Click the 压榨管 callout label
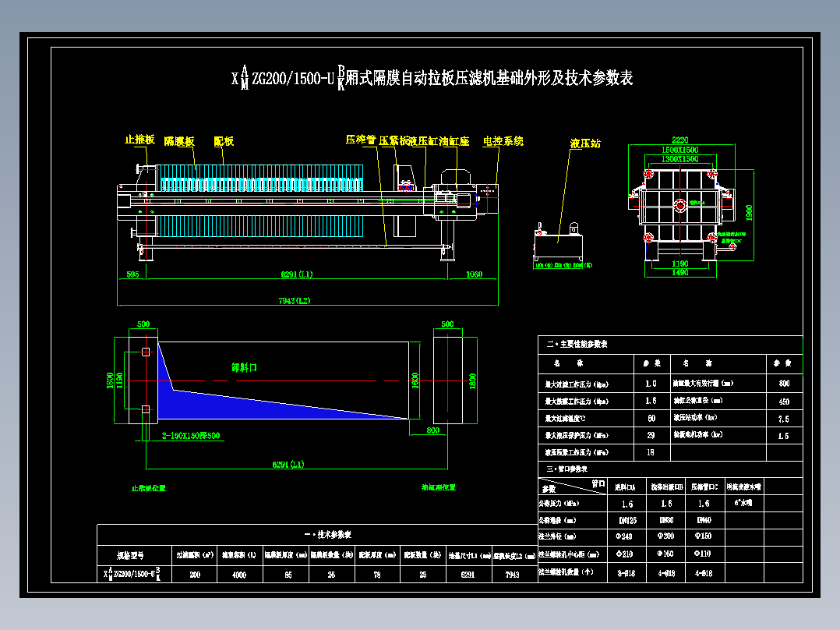The image size is (840, 630). pyautogui.click(x=361, y=140)
